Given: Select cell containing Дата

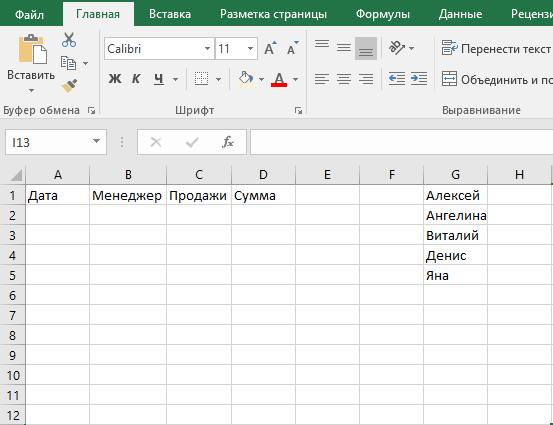Looking at the screenshot, I should [x=57, y=195].
